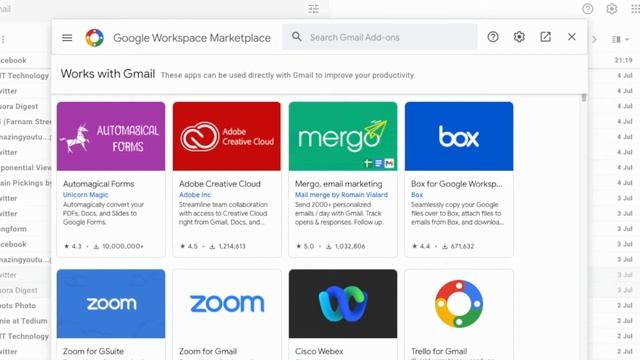Click the Adobe Inc developer link

195,195
